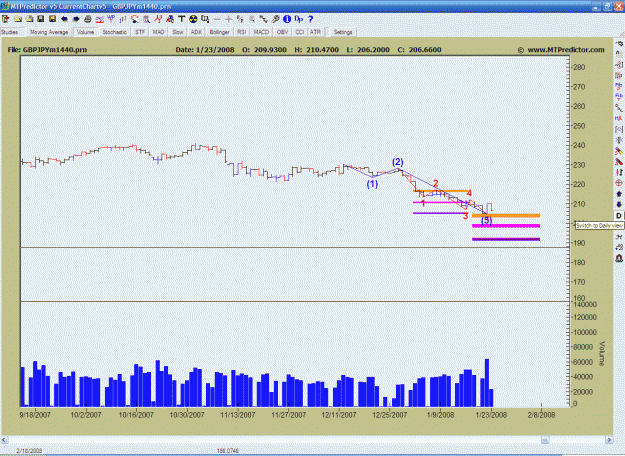The height and width of the screenshot is (456, 625).
Task: Select the MAO tab
Action: (x=158, y=32)
